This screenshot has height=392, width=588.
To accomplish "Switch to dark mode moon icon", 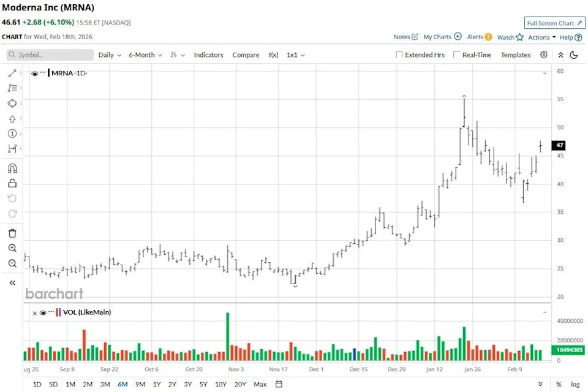I will click(574, 55).
